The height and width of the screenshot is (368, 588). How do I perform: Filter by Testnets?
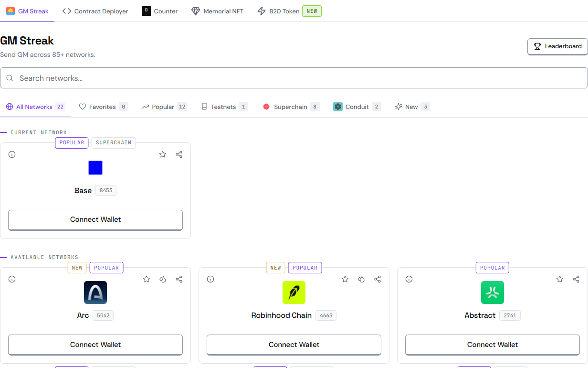224,107
